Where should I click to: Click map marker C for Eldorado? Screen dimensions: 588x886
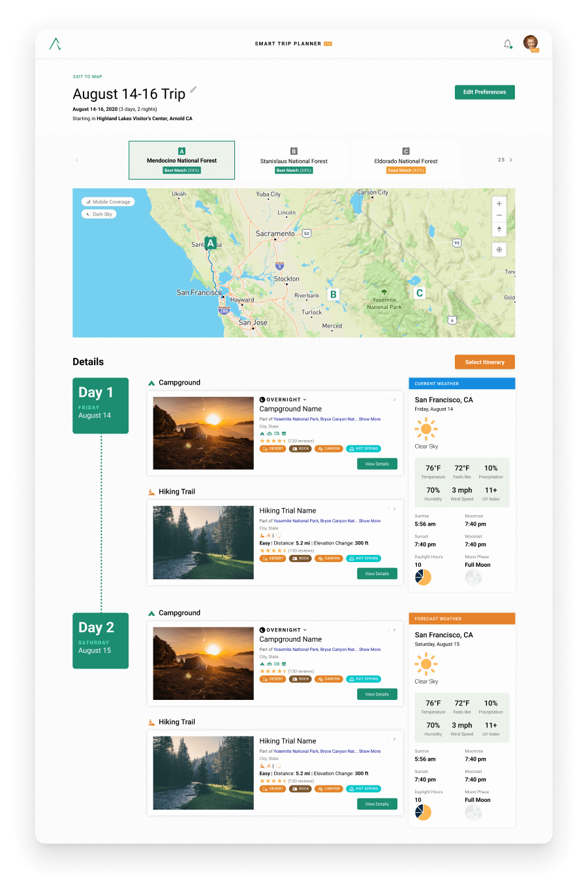coord(420,293)
